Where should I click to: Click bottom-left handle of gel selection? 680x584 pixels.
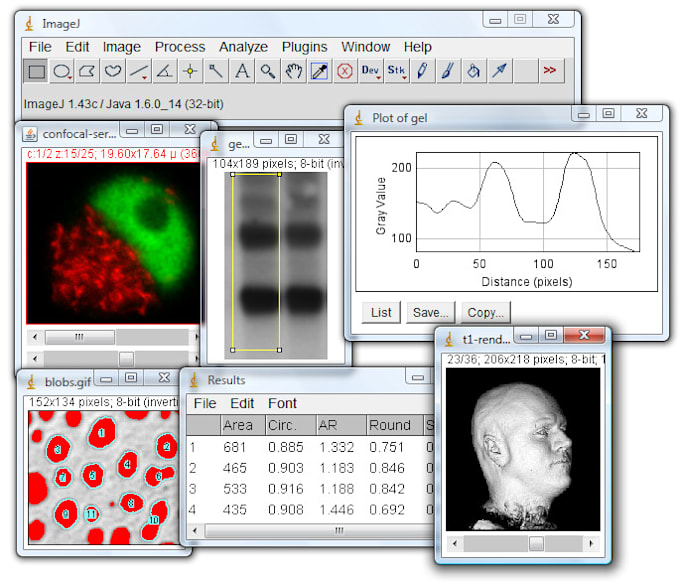pyautogui.click(x=232, y=349)
